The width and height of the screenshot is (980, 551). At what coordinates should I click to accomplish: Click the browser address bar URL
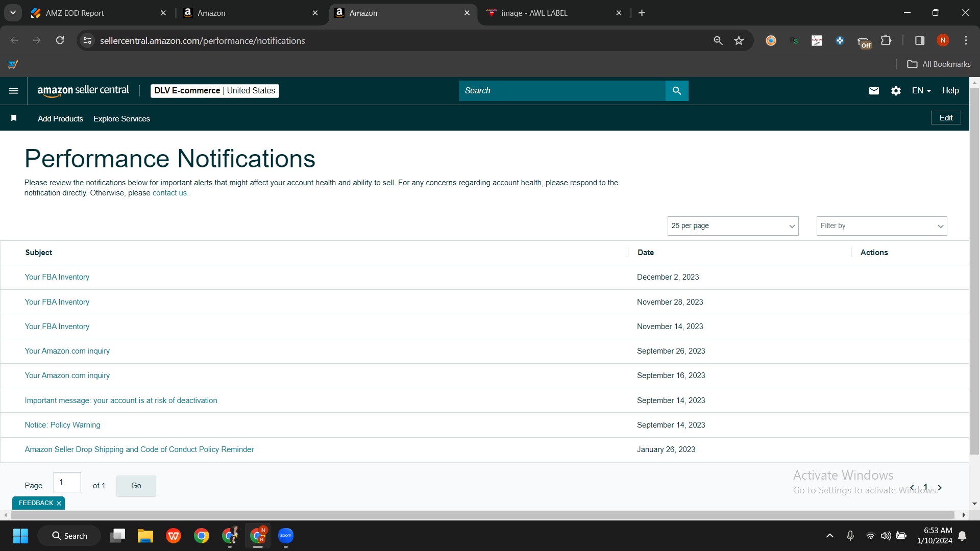pos(203,40)
